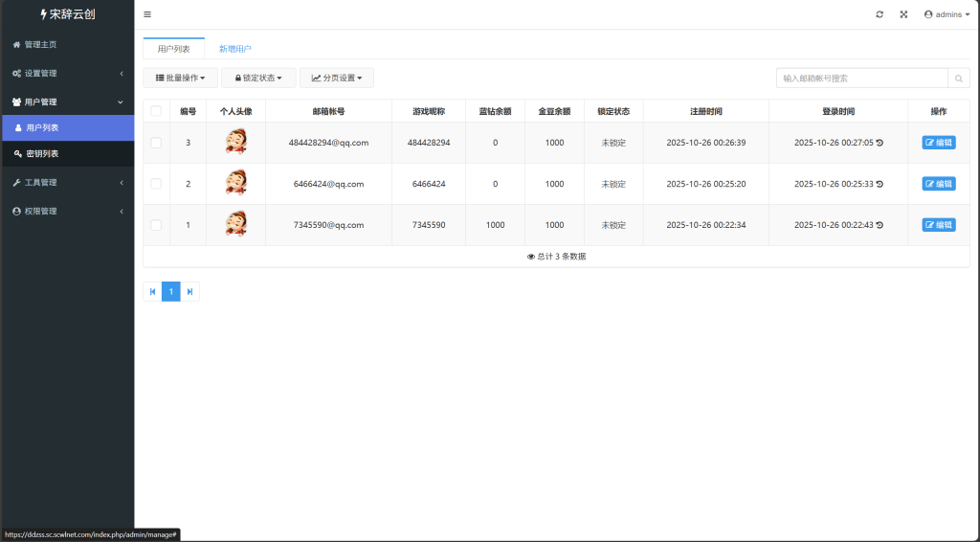
Task: Go to last page of pagination
Action: (x=190, y=291)
